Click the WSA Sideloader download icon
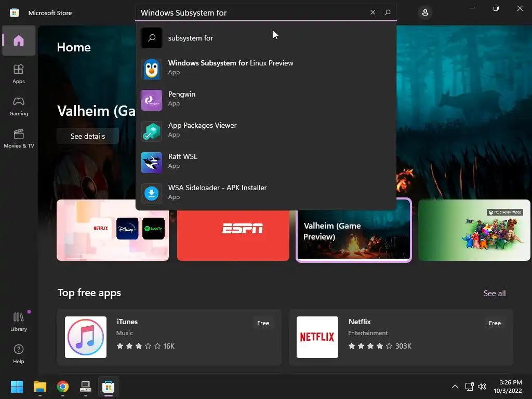The image size is (532, 399). pyautogui.click(x=152, y=194)
